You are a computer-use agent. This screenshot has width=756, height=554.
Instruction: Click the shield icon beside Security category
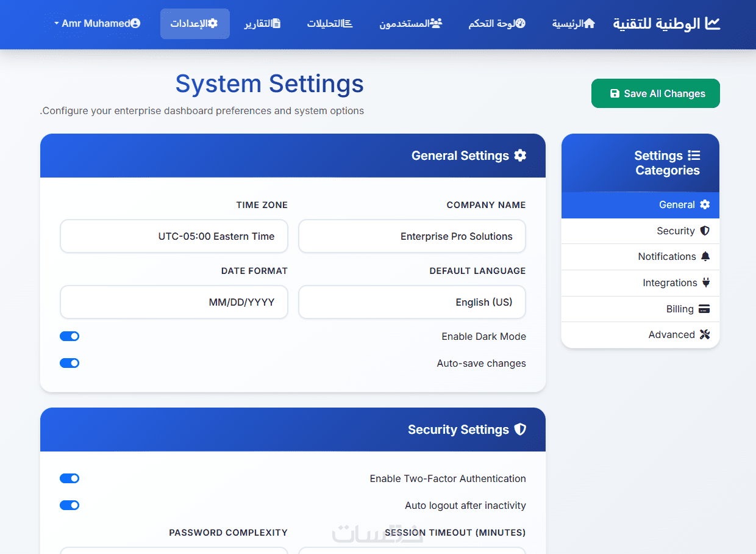(705, 231)
